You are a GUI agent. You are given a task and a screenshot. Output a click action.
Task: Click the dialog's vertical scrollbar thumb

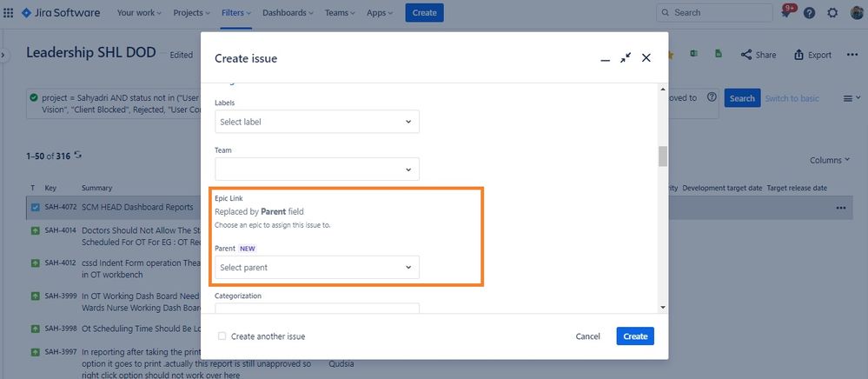coord(663,156)
